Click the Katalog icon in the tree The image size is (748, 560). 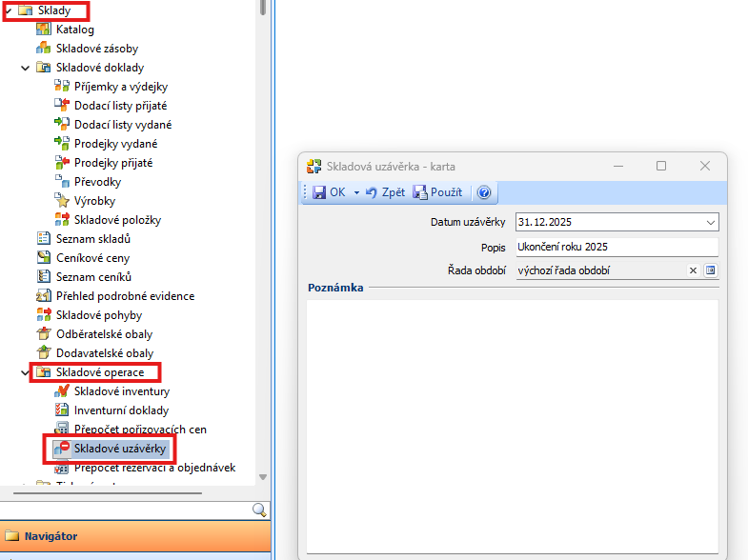43,30
